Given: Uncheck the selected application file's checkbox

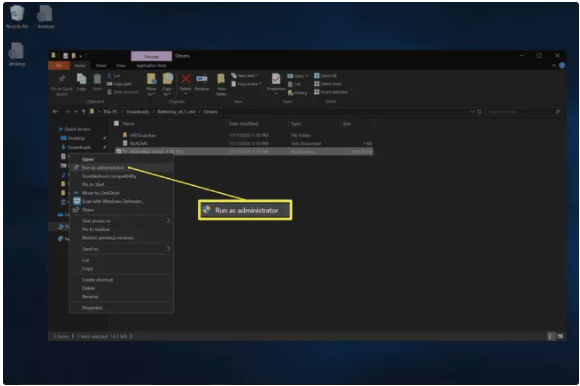Looking at the screenshot, I should pyautogui.click(x=118, y=151).
